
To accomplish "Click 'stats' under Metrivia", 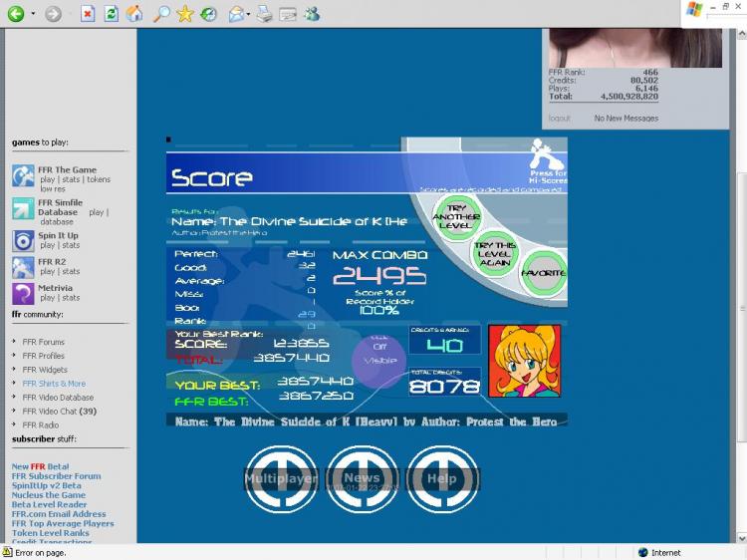I will [x=71, y=297].
